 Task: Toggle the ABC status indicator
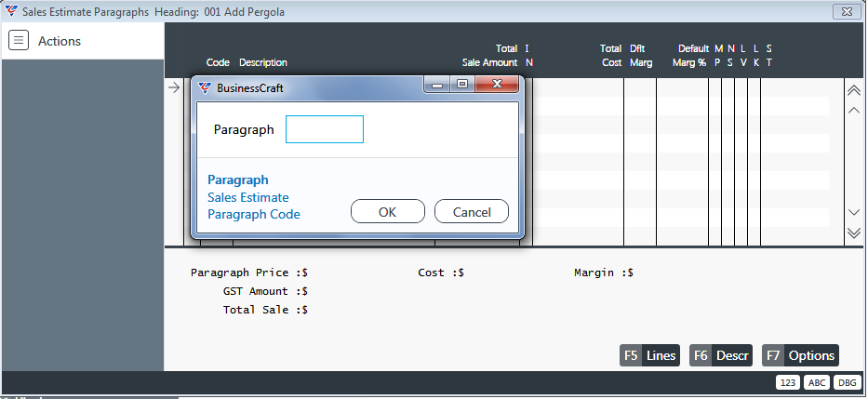point(817,383)
